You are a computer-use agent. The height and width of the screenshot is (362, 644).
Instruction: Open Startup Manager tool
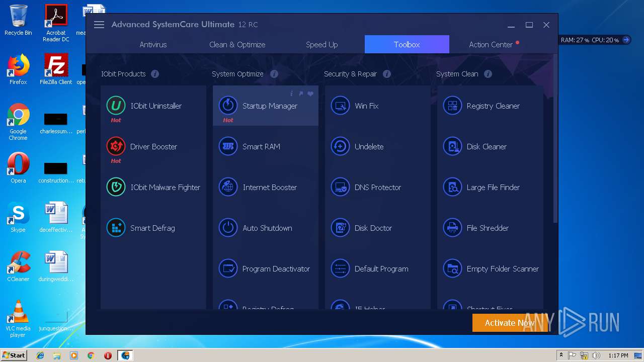pyautogui.click(x=266, y=106)
